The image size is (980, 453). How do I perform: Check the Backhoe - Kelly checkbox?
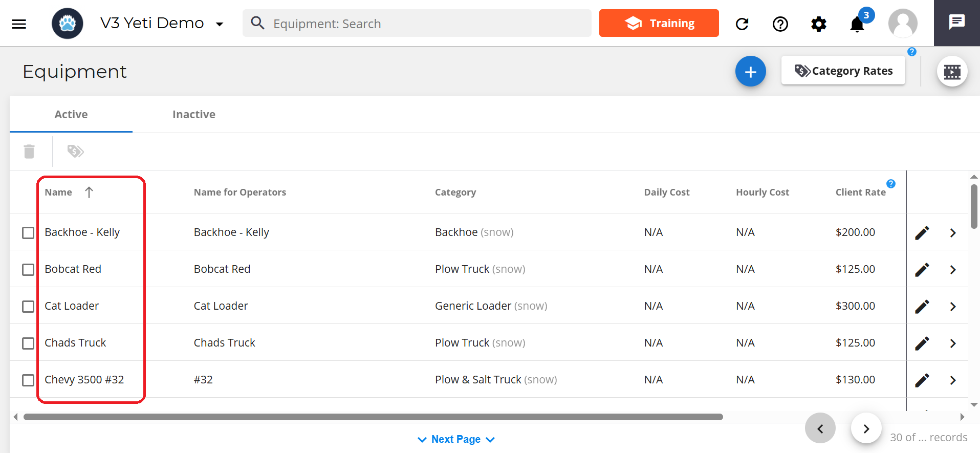point(28,233)
